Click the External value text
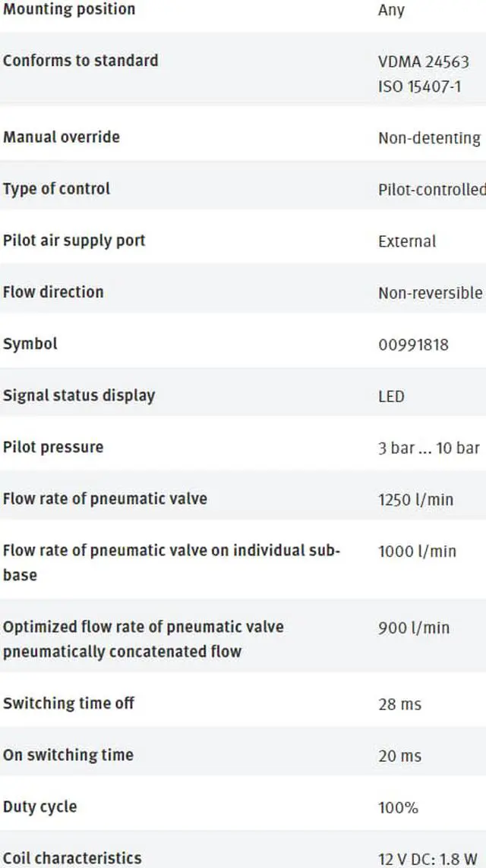 407,241
